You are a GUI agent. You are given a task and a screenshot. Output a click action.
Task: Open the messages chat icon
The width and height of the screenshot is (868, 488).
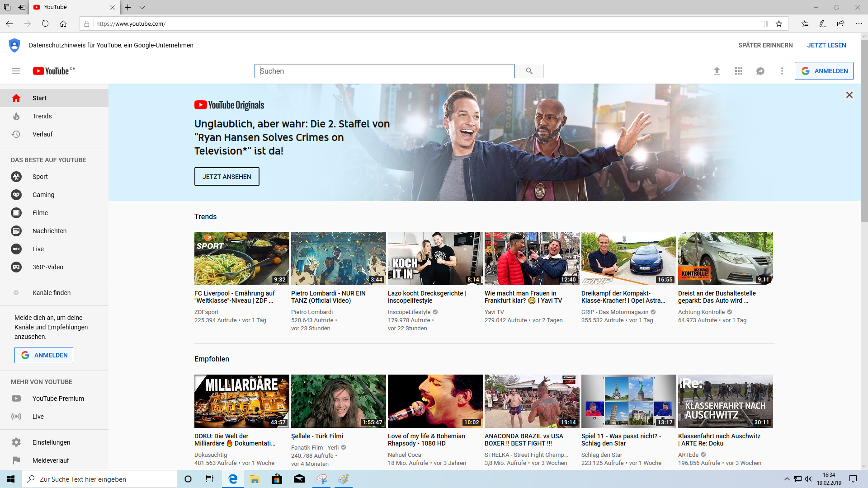click(760, 71)
